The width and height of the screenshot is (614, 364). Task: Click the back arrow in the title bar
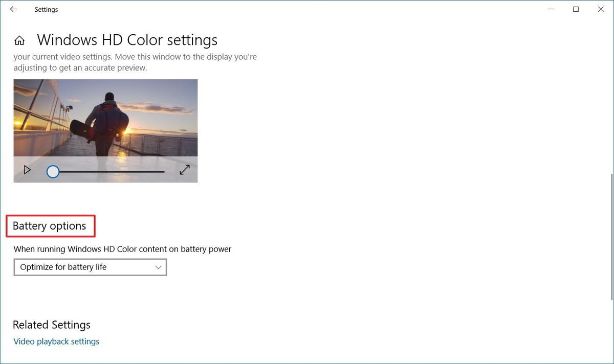(x=13, y=9)
